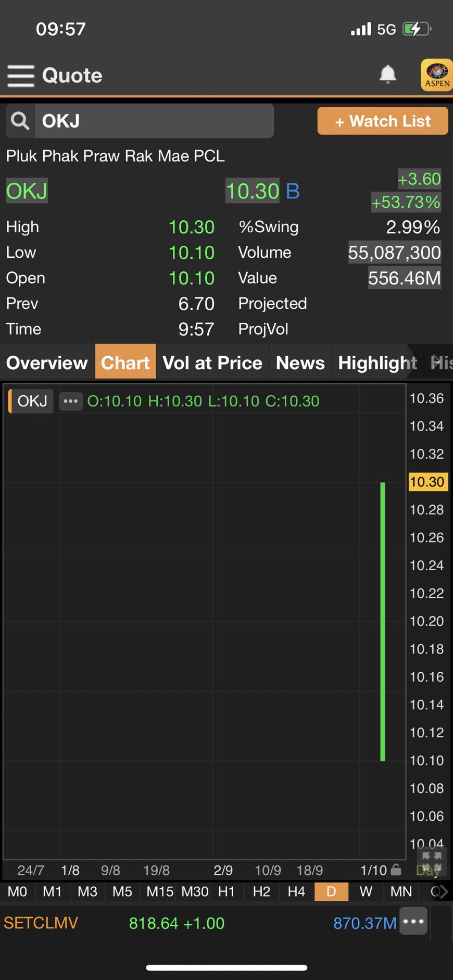The image size is (453, 980).
Task: Select the H4 timeframe
Action: [x=296, y=891]
